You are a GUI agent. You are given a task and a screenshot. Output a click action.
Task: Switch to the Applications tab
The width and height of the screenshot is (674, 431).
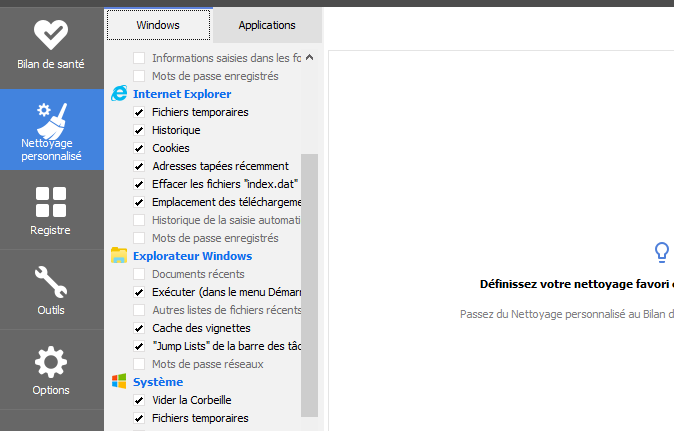coord(267,25)
